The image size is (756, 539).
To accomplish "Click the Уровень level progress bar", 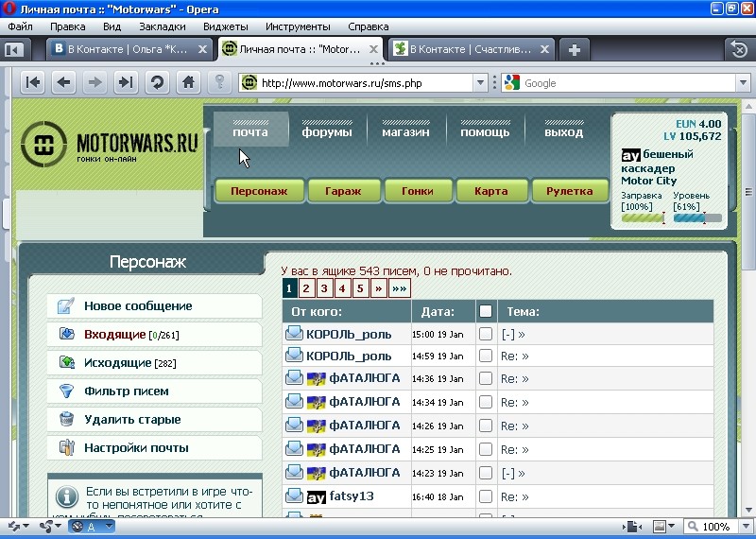I will point(697,218).
